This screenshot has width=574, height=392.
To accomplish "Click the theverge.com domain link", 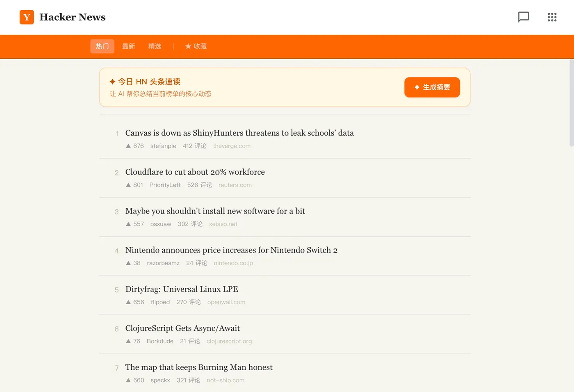I will click(232, 146).
